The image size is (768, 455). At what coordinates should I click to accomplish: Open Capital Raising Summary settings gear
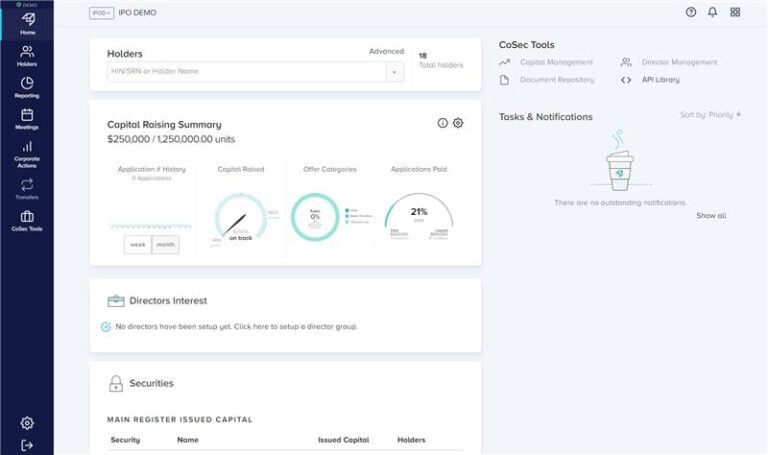(x=458, y=123)
